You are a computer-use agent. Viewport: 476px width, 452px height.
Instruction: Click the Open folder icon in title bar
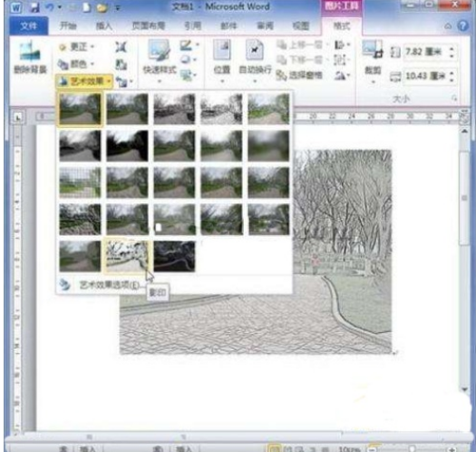click(102, 7)
